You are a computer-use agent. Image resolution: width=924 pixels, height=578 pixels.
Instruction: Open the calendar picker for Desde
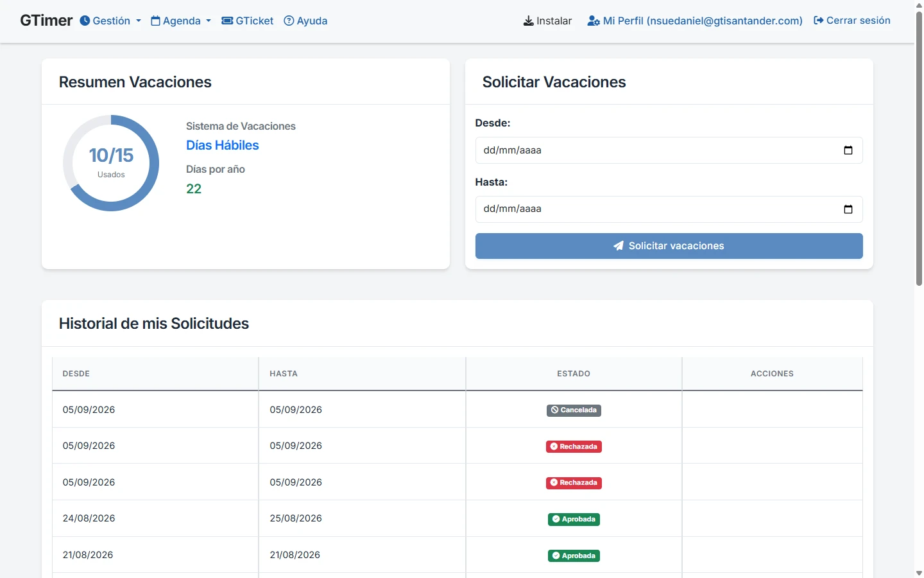[848, 150]
